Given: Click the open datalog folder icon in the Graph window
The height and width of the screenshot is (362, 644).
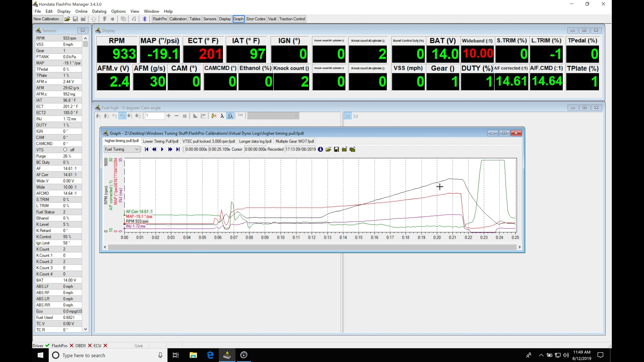Looking at the screenshot, I should pyautogui.click(x=329, y=149).
